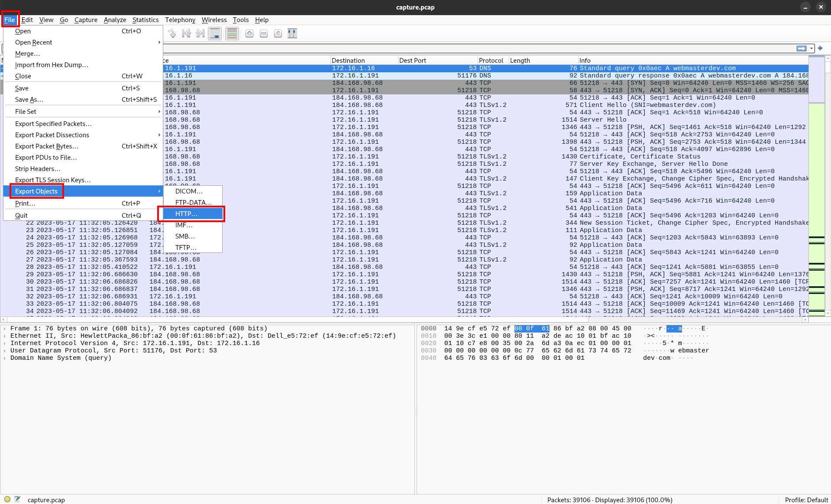Select SMB… in Export Objects submenu
The image size is (831, 504).
[x=193, y=236]
